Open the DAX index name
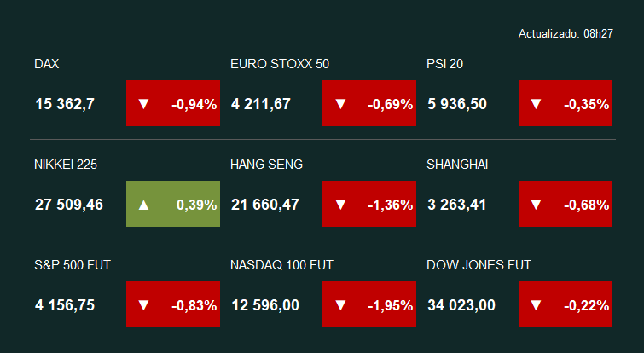This screenshot has width=644, height=353. click(x=47, y=64)
